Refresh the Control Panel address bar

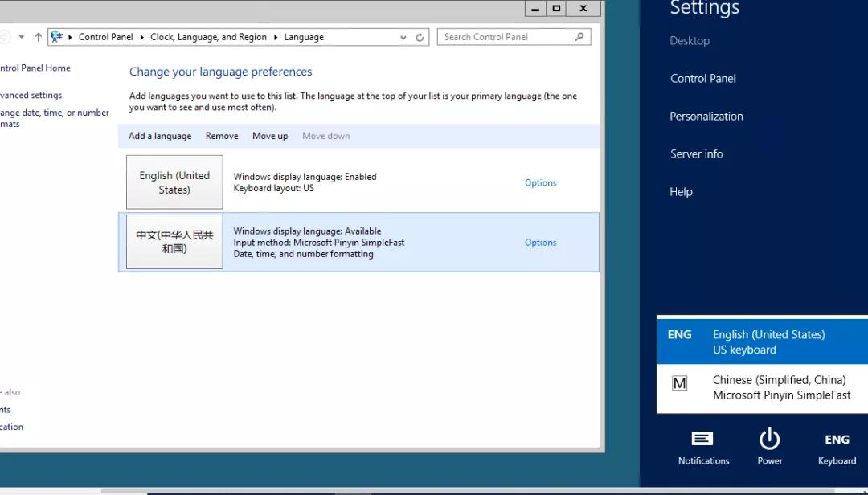point(420,37)
